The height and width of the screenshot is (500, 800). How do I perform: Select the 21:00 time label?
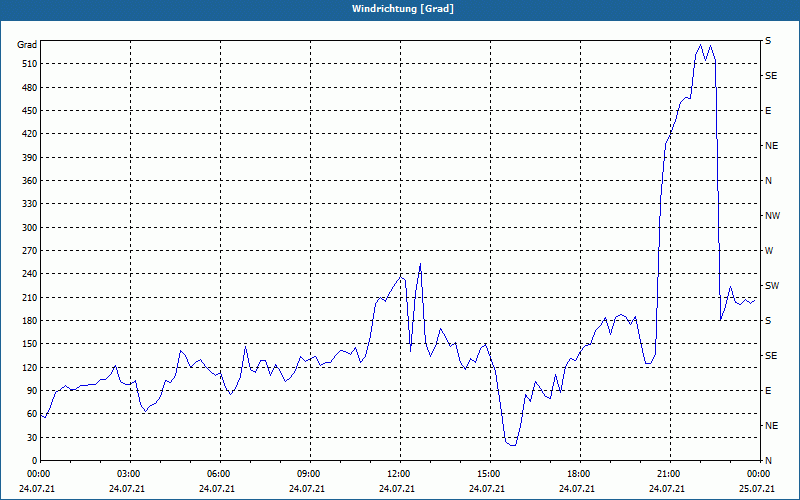667,474
